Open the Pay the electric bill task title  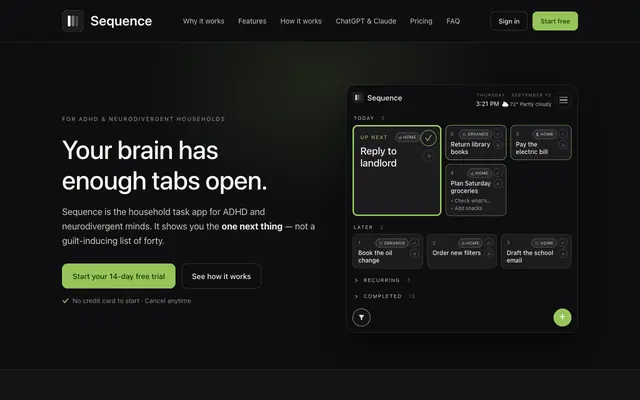pos(531,148)
